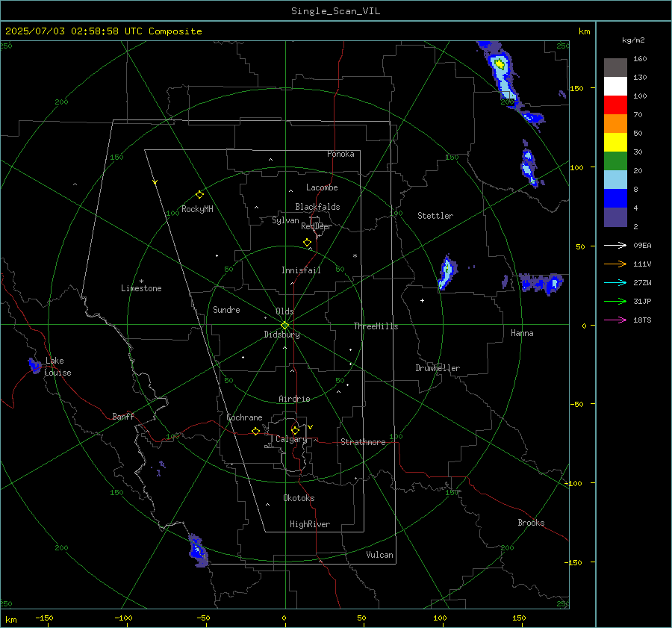The height and width of the screenshot is (628, 672).
Task: Click the magenta 18TS arrow legend icon
Action: point(615,320)
